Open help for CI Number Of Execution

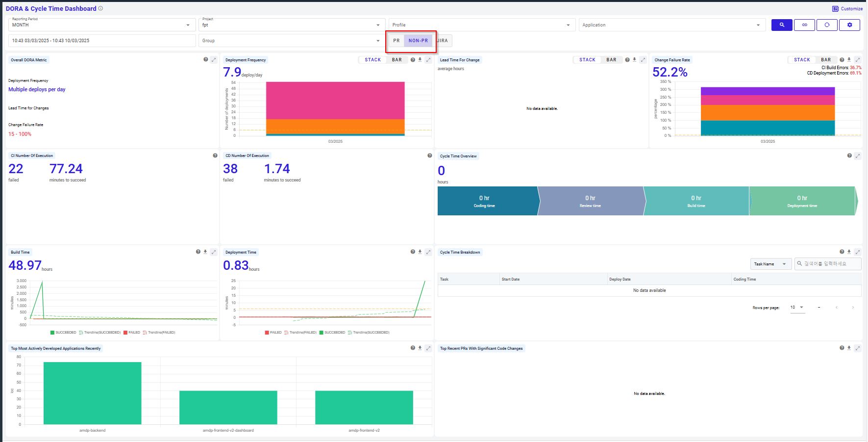click(215, 156)
